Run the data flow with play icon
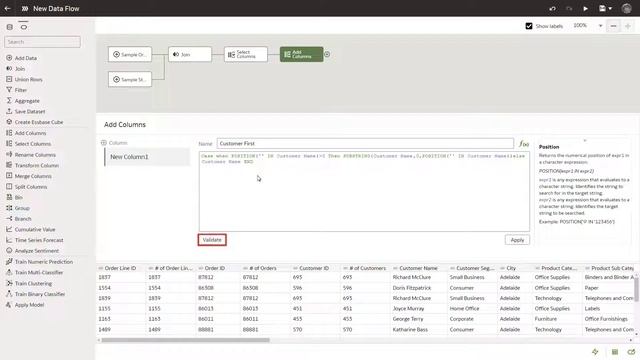 (585, 9)
